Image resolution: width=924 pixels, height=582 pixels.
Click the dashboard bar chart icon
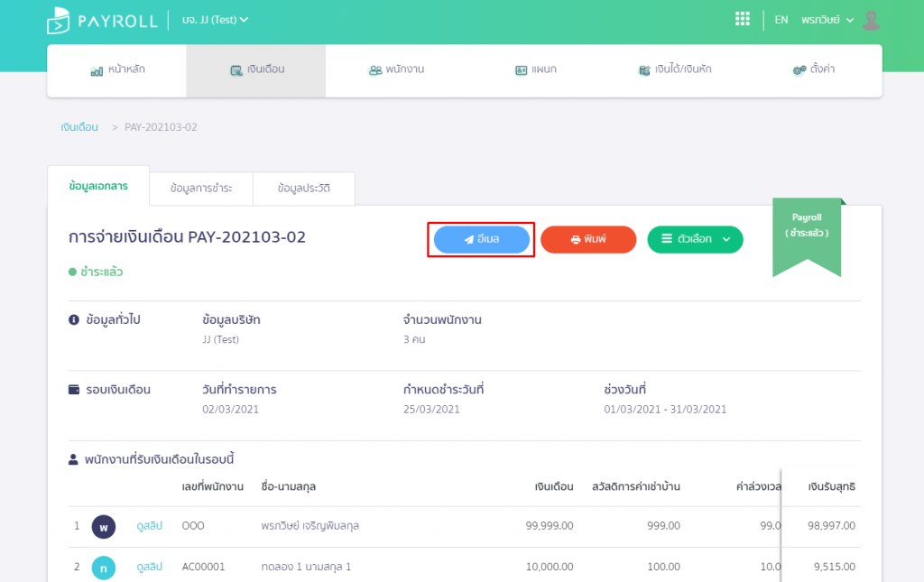point(97,69)
